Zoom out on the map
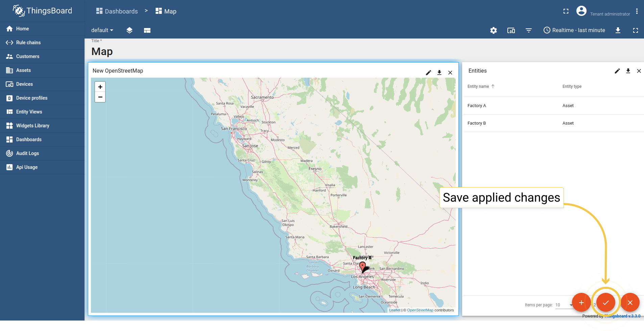Image resolution: width=644 pixels, height=331 pixels. (x=100, y=97)
